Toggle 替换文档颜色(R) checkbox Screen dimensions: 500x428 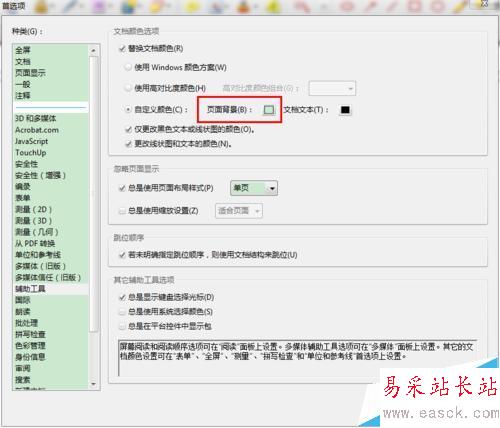[x=122, y=49]
